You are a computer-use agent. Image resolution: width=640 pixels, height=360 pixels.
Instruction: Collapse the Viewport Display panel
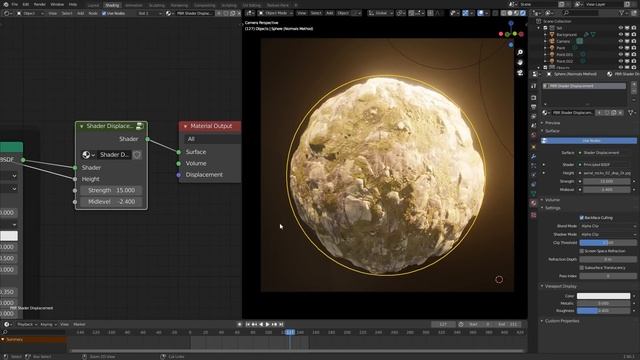tap(558, 286)
